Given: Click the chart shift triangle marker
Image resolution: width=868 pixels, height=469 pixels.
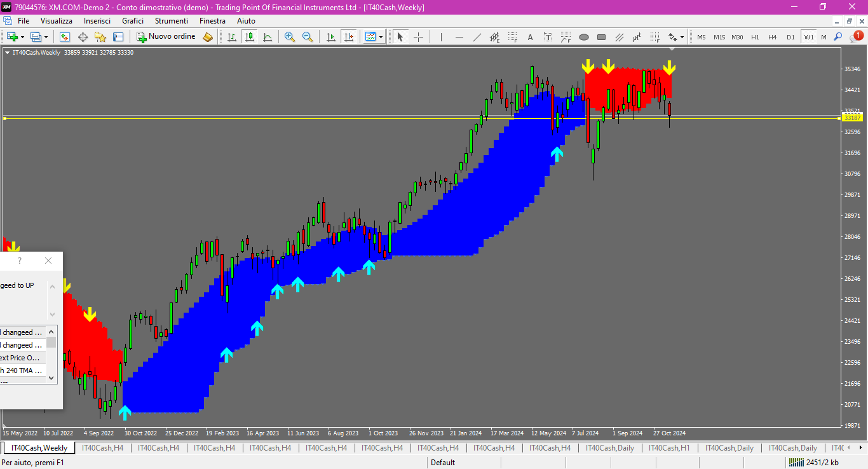Looking at the screenshot, I should (672, 49).
